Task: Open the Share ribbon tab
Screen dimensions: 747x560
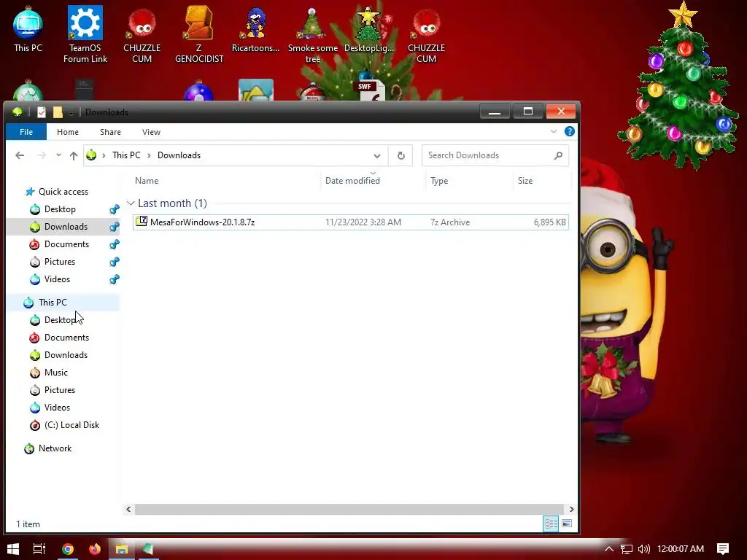Action: pos(111,132)
